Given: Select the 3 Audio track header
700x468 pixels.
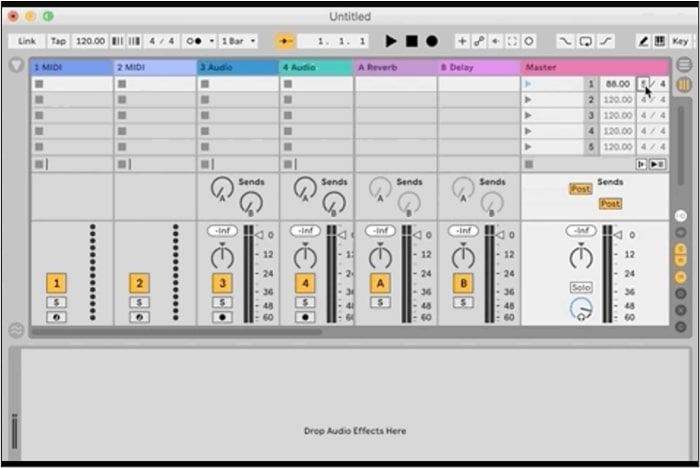Looking at the screenshot, I should coord(236,67).
